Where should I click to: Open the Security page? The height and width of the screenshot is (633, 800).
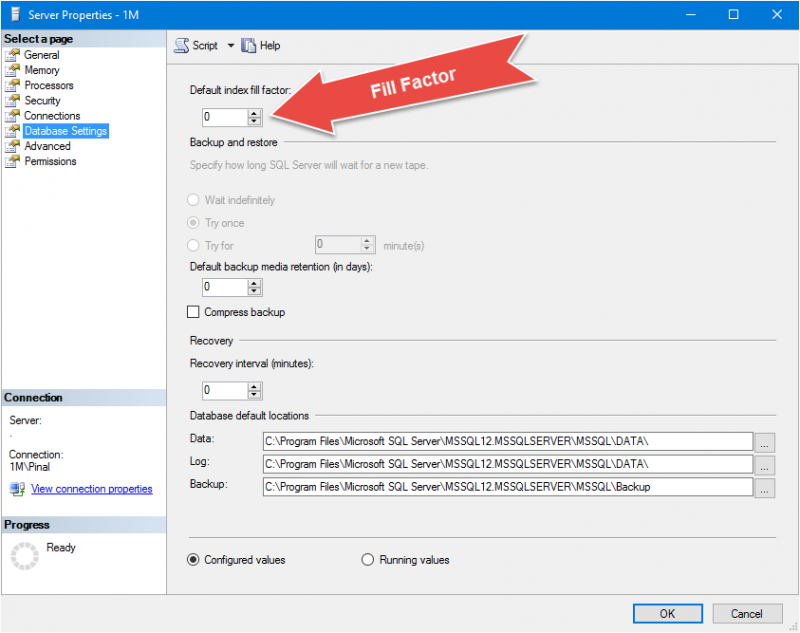click(42, 100)
